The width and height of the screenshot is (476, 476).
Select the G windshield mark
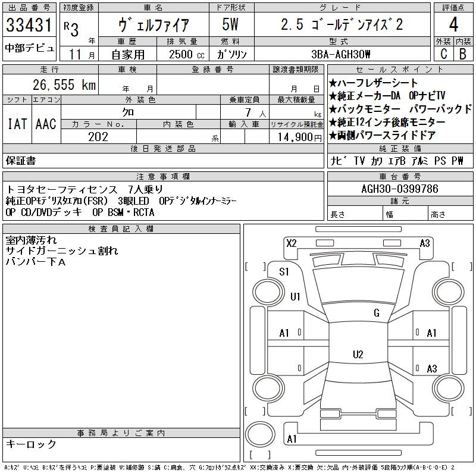(x=376, y=313)
